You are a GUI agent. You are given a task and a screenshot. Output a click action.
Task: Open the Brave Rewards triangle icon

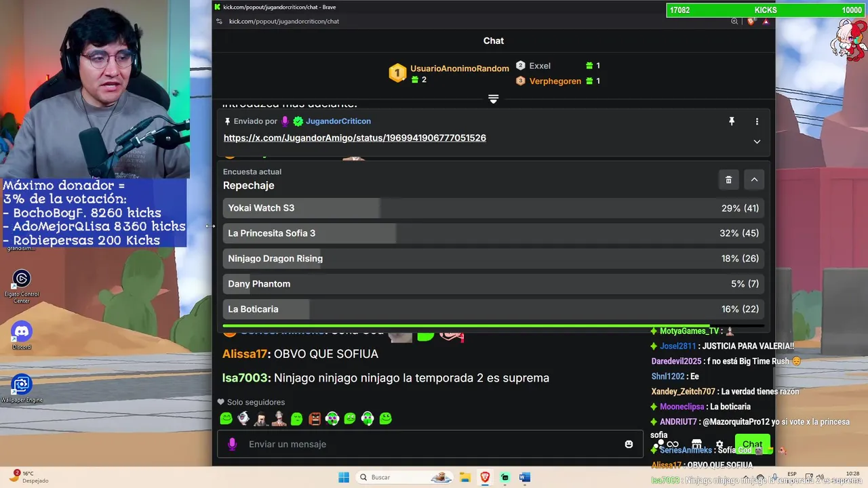coord(766,21)
